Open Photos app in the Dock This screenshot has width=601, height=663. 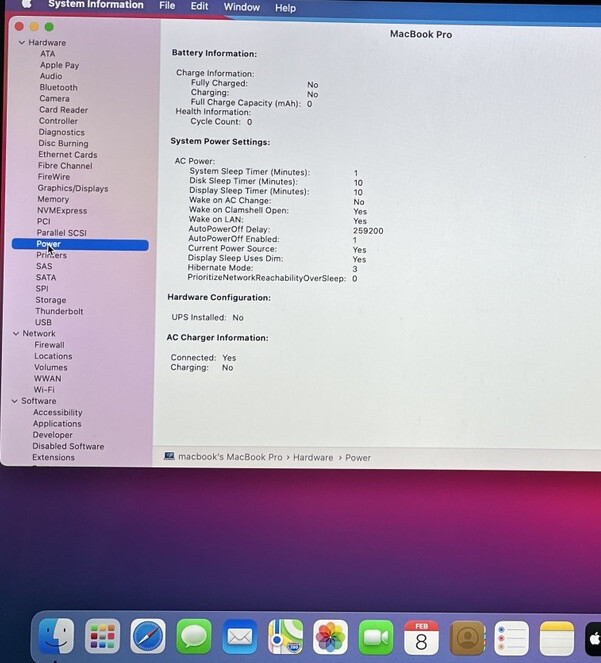pos(330,636)
